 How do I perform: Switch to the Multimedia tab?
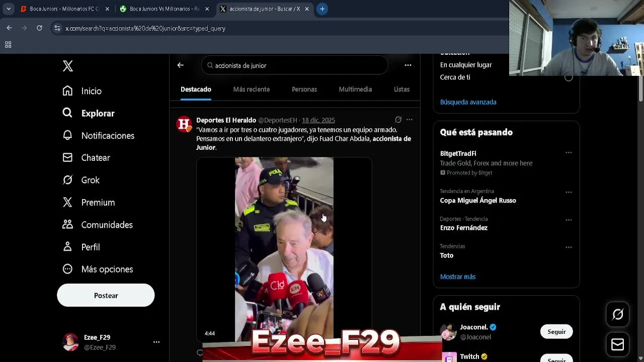click(x=355, y=89)
